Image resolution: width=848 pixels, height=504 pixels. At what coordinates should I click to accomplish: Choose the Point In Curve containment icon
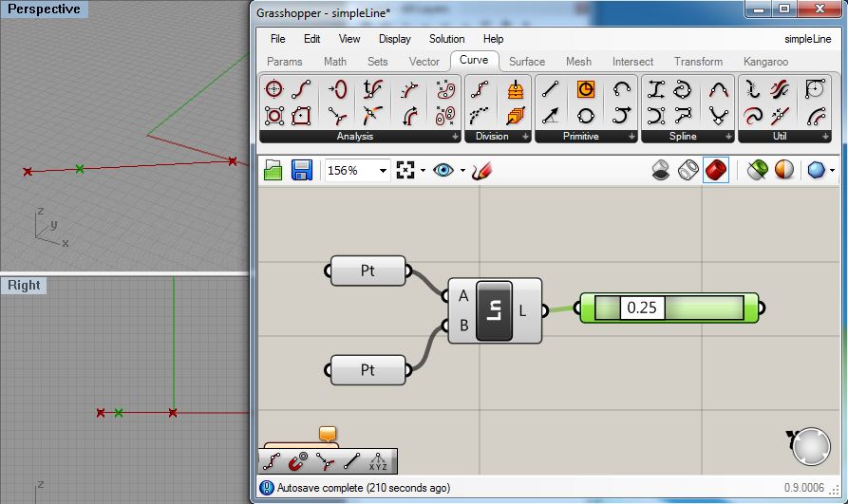pos(445,89)
